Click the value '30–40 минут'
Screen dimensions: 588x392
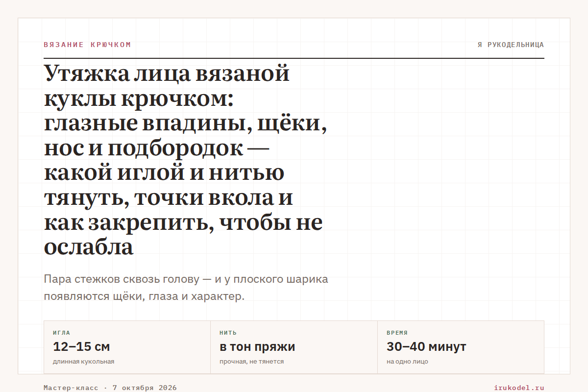[426, 347]
